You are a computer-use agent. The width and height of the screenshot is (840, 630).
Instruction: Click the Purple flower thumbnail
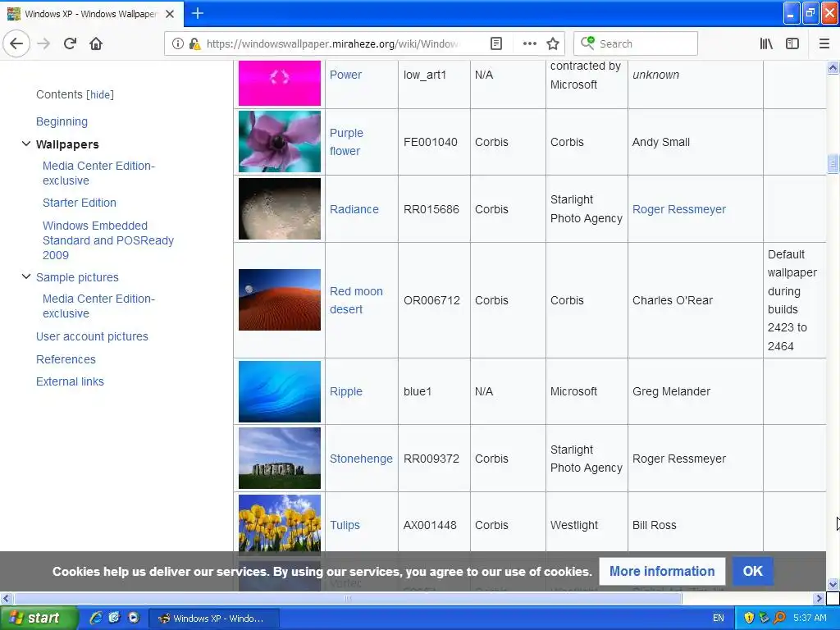click(x=280, y=141)
